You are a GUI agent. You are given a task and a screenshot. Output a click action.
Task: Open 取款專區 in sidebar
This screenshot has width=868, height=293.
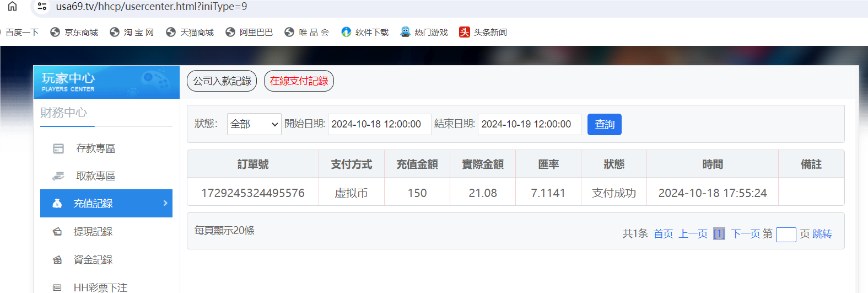point(95,176)
